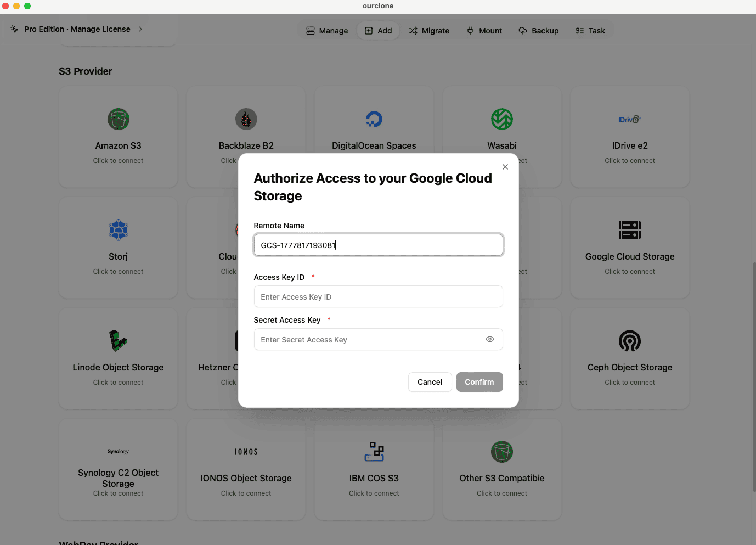Click the Authorize Access dialog heading
Image resolution: width=756 pixels, height=545 pixels.
pos(373,187)
